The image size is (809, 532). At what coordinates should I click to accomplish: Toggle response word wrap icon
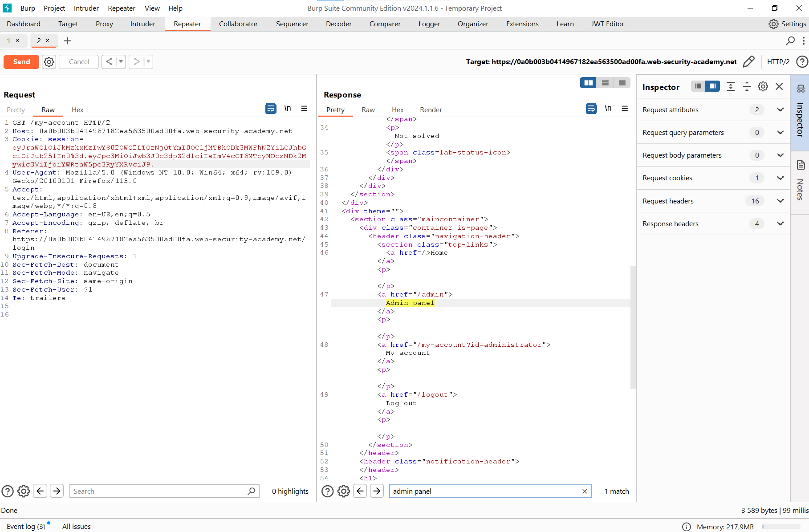[x=591, y=109]
